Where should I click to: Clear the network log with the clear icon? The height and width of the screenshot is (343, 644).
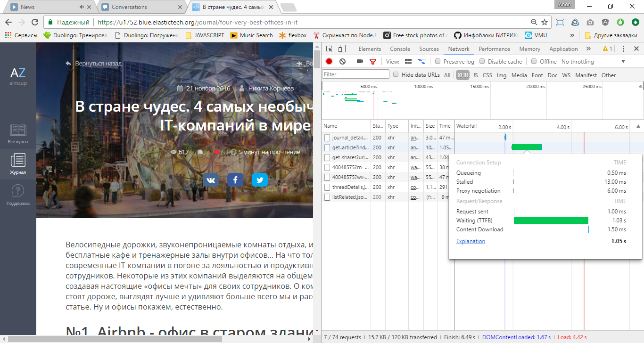343,61
